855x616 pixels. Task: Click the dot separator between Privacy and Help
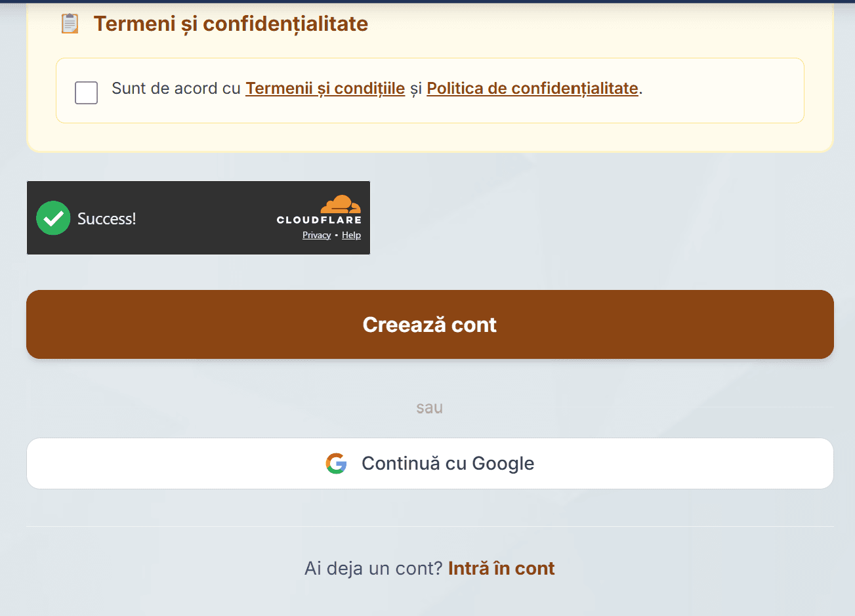point(337,235)
